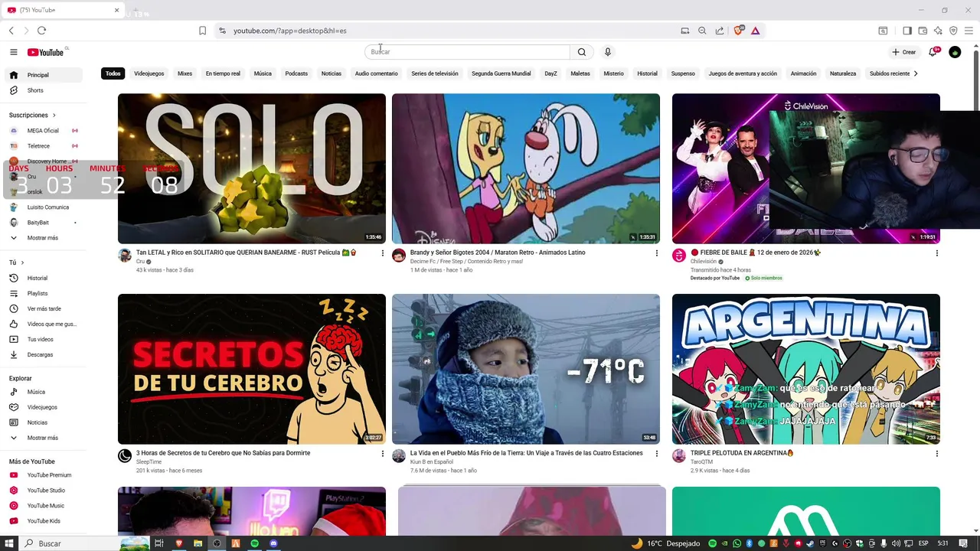Viewport: 980px width, 551px height.
Task: Open BaityBait subscription channel
Action: tap(45, 223)
